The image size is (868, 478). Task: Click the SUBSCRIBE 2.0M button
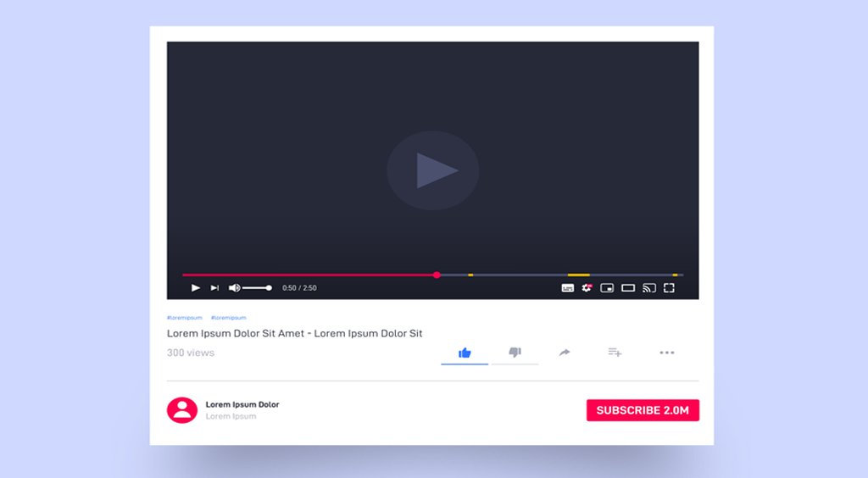point(643,410)
